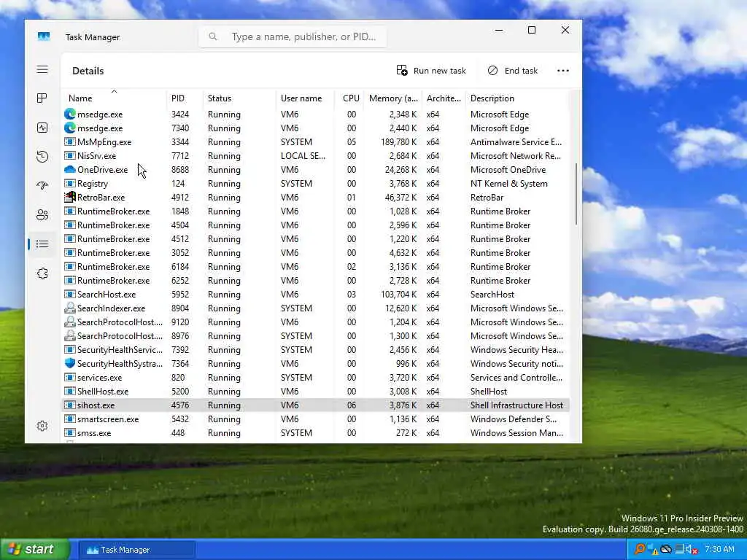Click the network monitor tray icon
Screen dimensions: 747x560
(x=680, y=550)
